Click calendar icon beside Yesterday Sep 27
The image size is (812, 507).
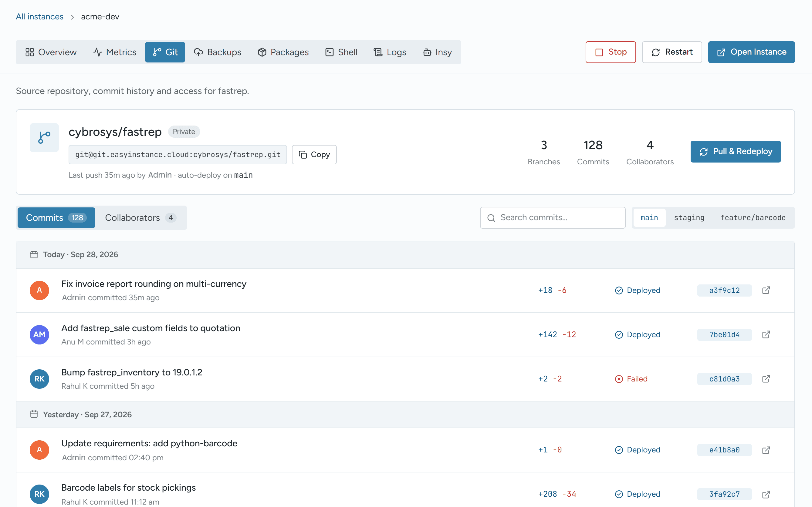(x=34, y=415)
